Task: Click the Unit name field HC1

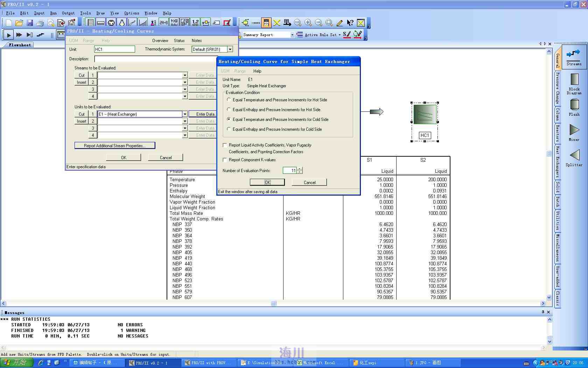Action: (x=114, y=49)
